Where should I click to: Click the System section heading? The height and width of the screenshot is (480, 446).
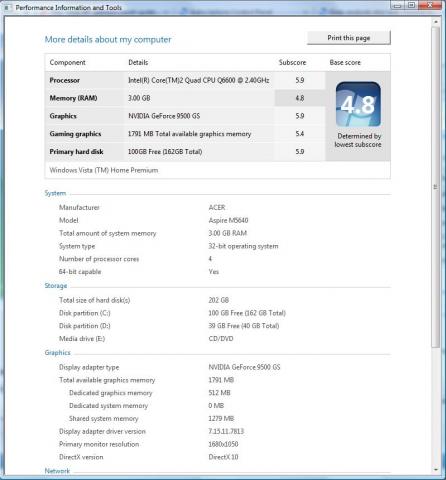click(55, 193)
